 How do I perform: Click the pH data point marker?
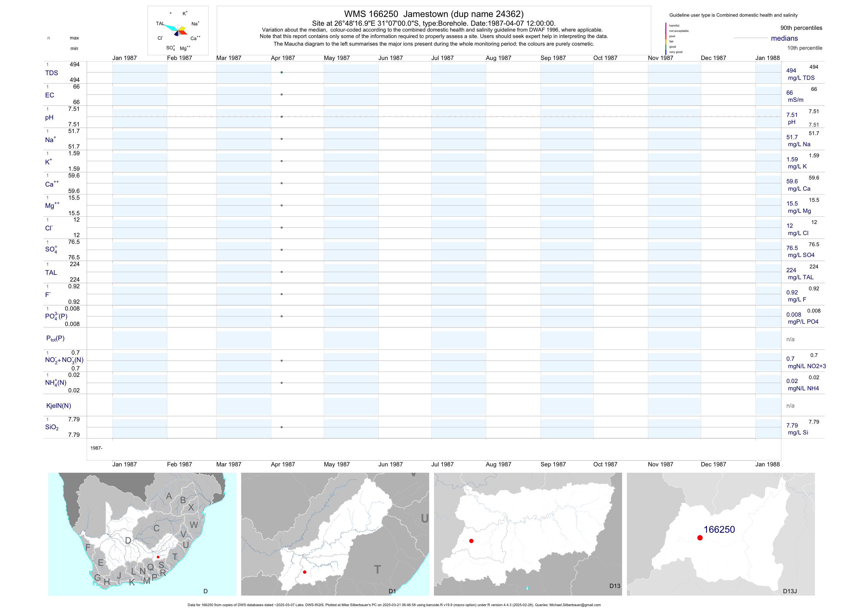click(282, 117)
